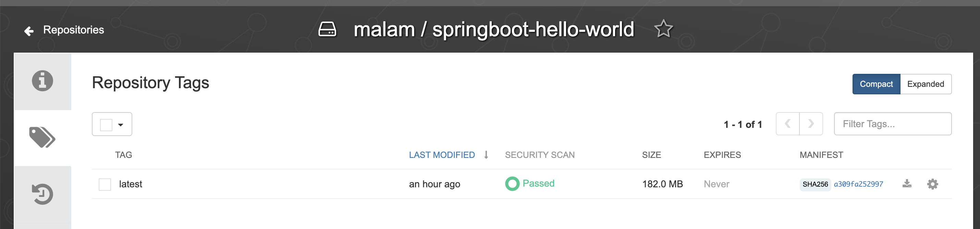Keep the Compact view tab selected
980x229 pixels.
pos(876,84)
